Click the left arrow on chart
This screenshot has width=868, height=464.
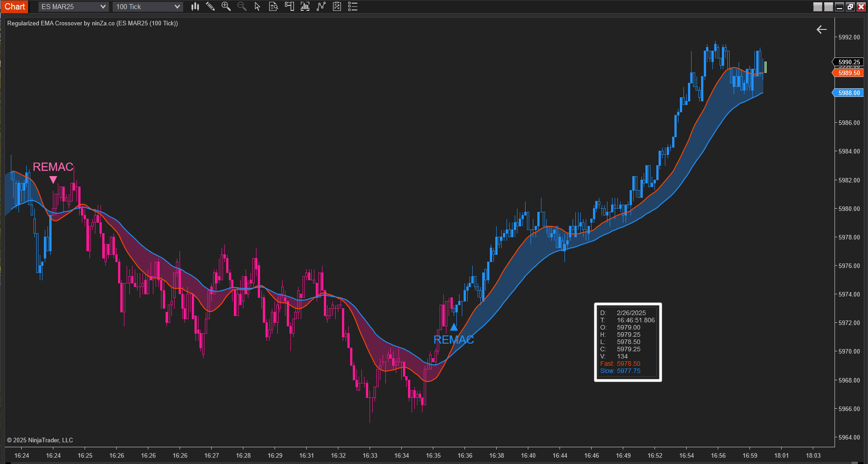click(821, 29)
